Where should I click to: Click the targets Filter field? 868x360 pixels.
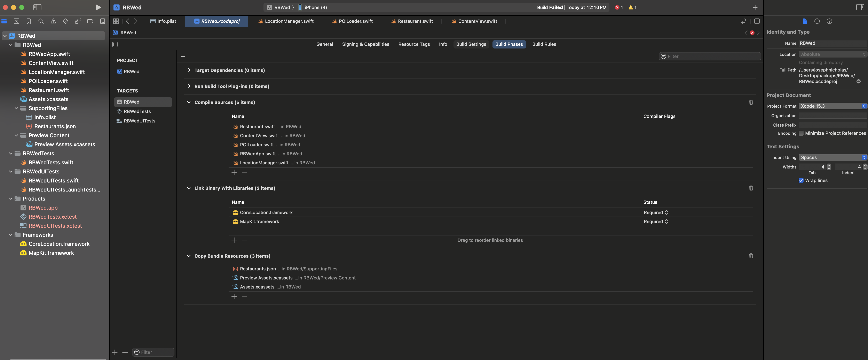(153, 352)
